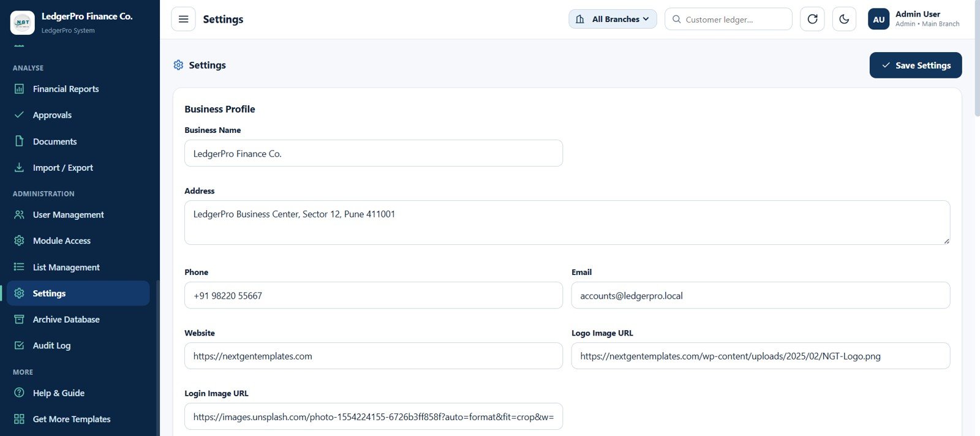Open the Documents section

78,141
